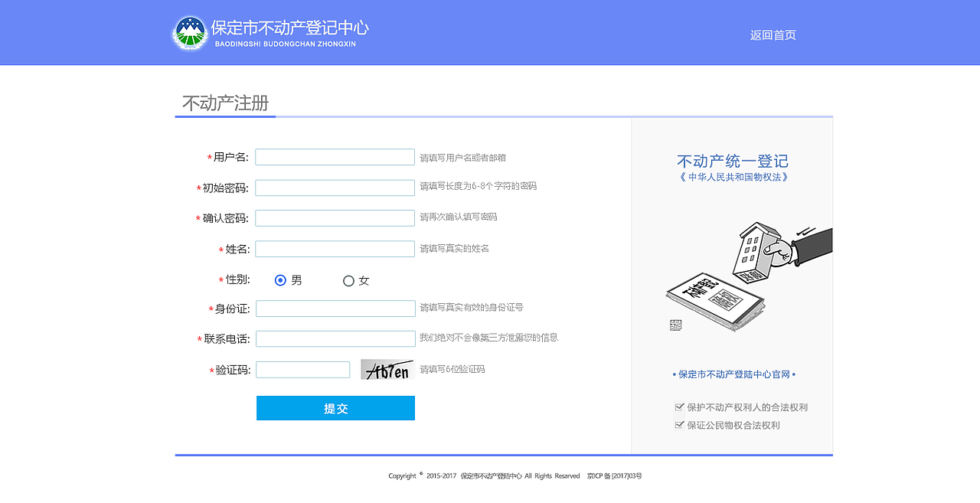Click the 身份证 ID number input box
This screenshot has height=503, width=980.
click(335, 308)
